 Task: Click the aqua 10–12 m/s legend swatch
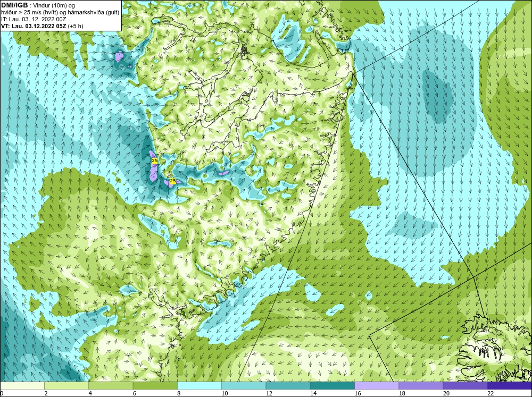click(244, 386)
